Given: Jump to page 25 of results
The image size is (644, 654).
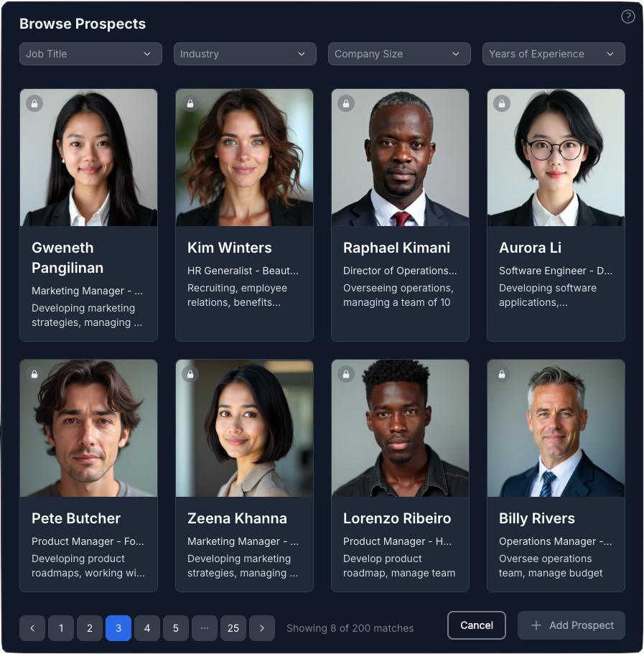Looking at the screenshot, I should point(233,627).
